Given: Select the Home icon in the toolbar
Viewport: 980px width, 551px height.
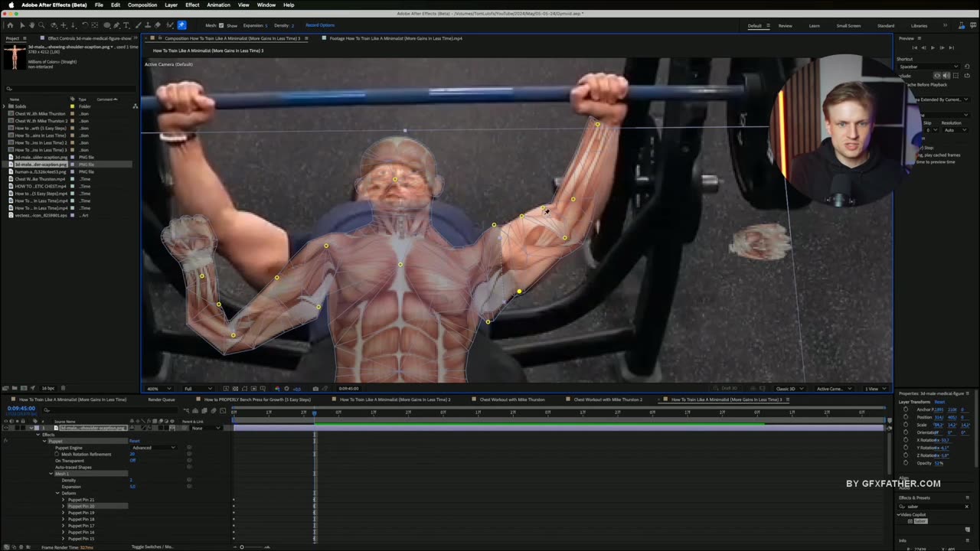Looking at the screenshot, I should click(10, 25).
